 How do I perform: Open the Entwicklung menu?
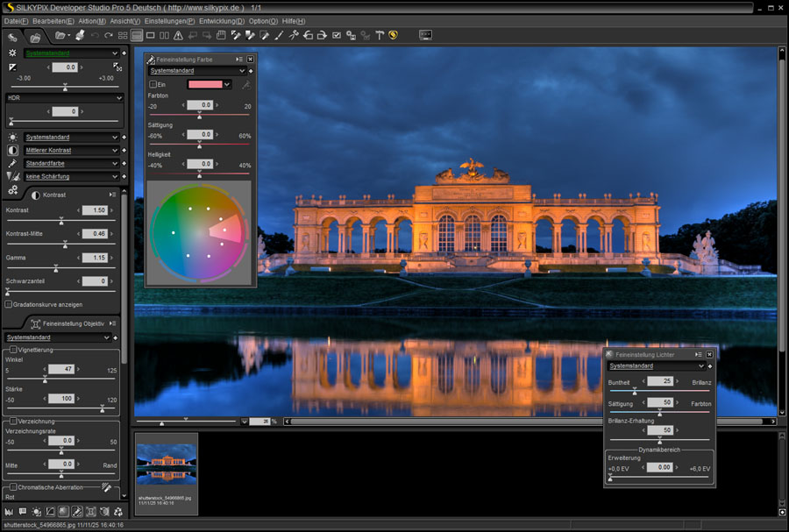pos(221,20)
